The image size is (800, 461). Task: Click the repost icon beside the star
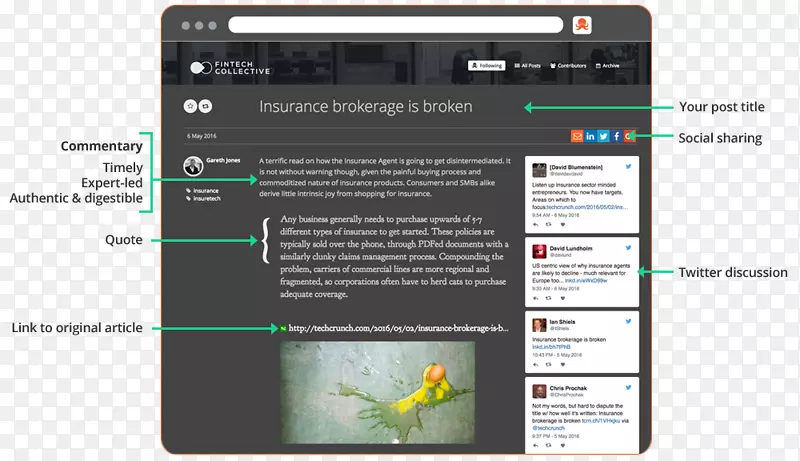tap(205, 106)
